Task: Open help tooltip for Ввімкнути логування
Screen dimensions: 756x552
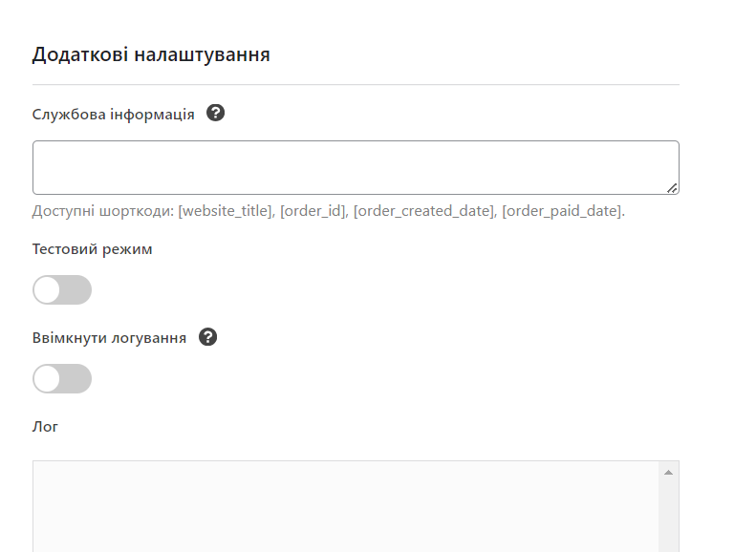Action: click(x=207, y=337)
